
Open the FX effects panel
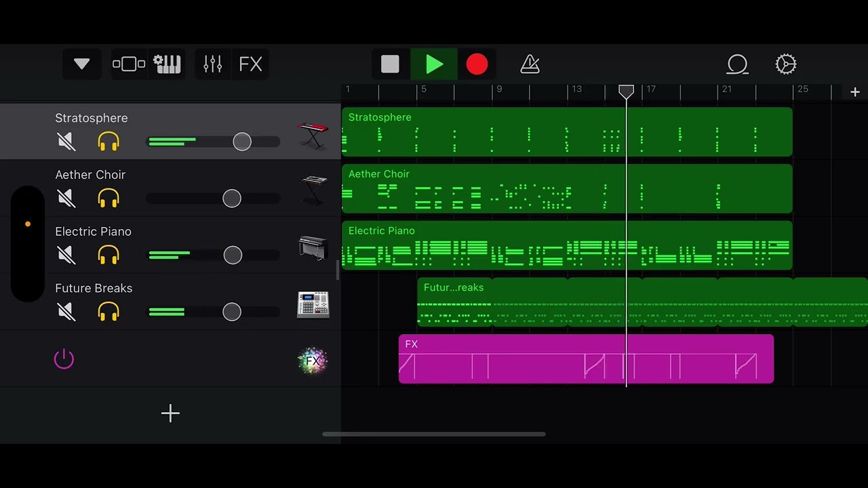(250, 64)
